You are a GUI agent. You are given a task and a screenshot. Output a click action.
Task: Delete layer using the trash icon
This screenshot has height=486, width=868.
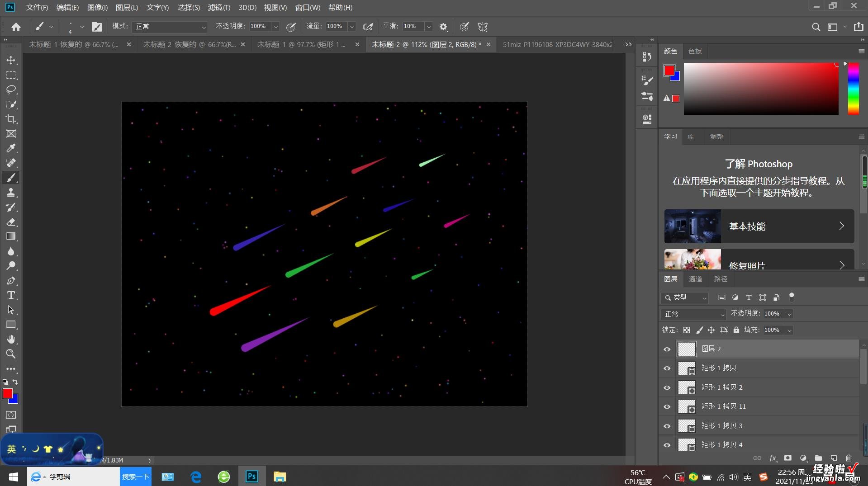[849, 458]
